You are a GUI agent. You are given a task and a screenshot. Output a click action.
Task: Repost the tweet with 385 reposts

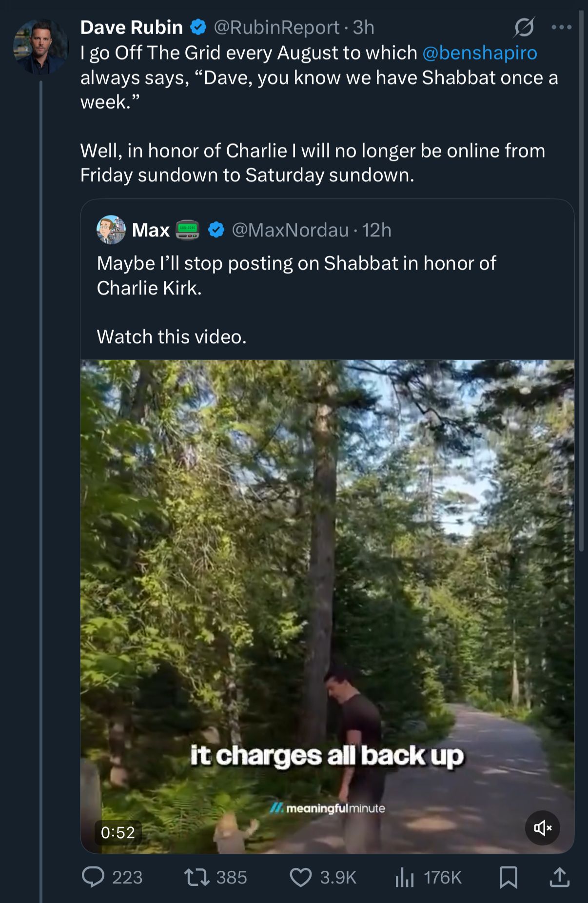(x=197, y=877)
